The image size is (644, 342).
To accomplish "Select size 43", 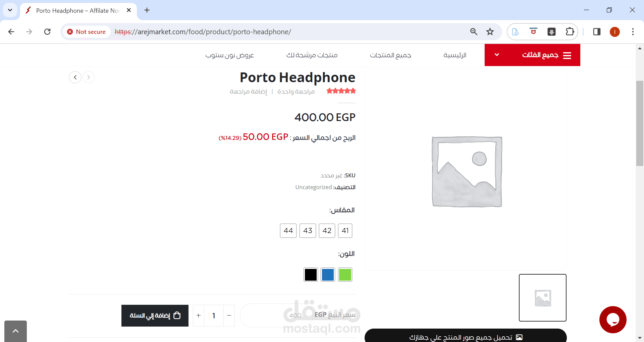I will 308,231.
